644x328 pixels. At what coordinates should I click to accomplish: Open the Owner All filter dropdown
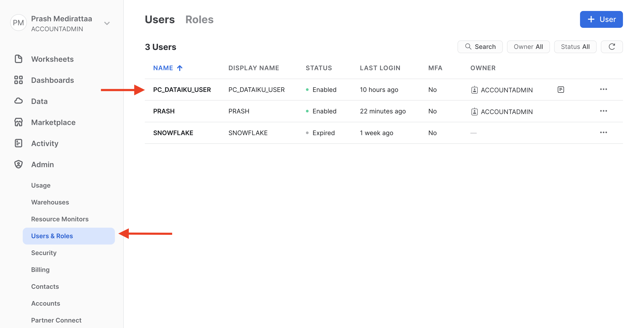tap(528, 47)
